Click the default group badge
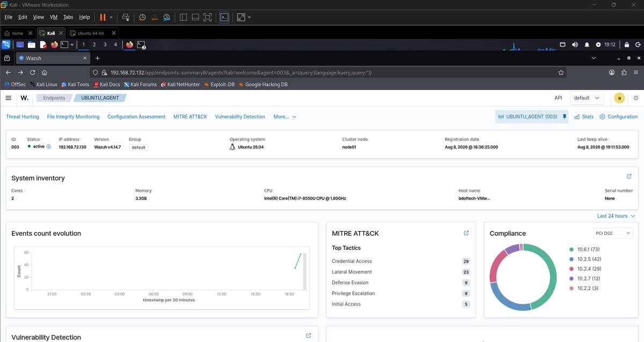The width and height of the screenshot is (644, 342). point(138,147)
